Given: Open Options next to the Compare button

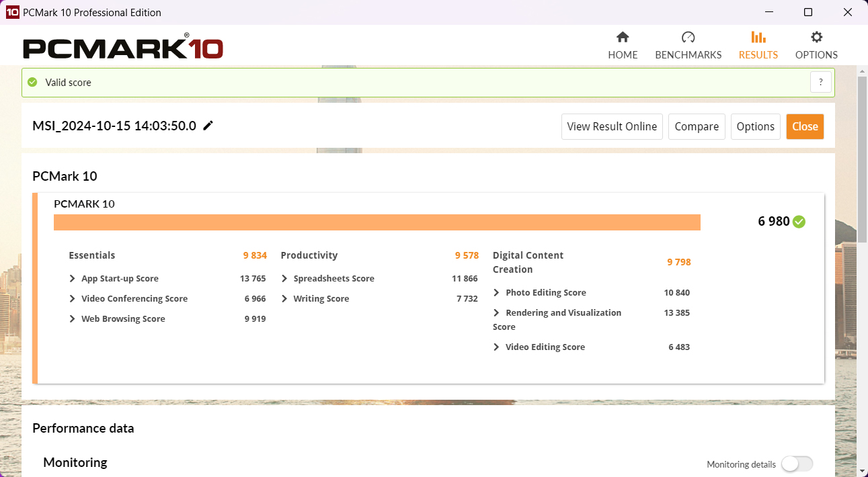Looking at the screenshot, I should [755, 126].
